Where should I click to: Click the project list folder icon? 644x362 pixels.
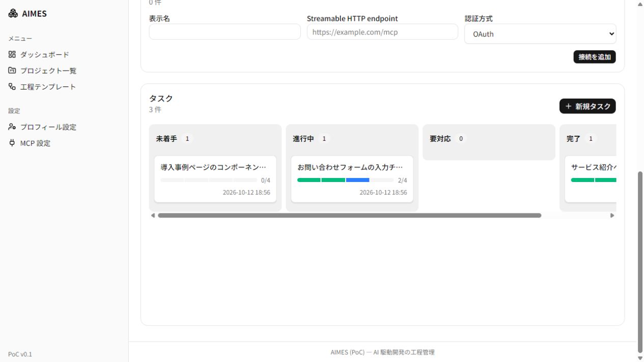point(12,71)
